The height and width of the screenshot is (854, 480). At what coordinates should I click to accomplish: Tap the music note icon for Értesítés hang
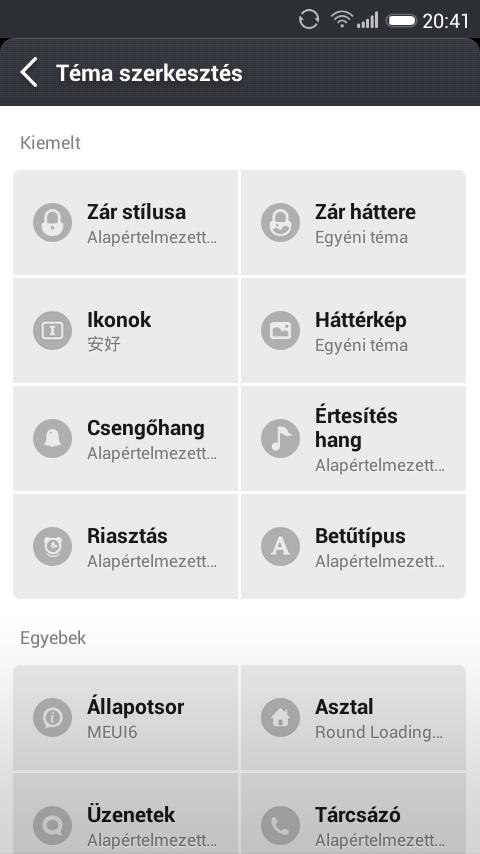[281, 438]
